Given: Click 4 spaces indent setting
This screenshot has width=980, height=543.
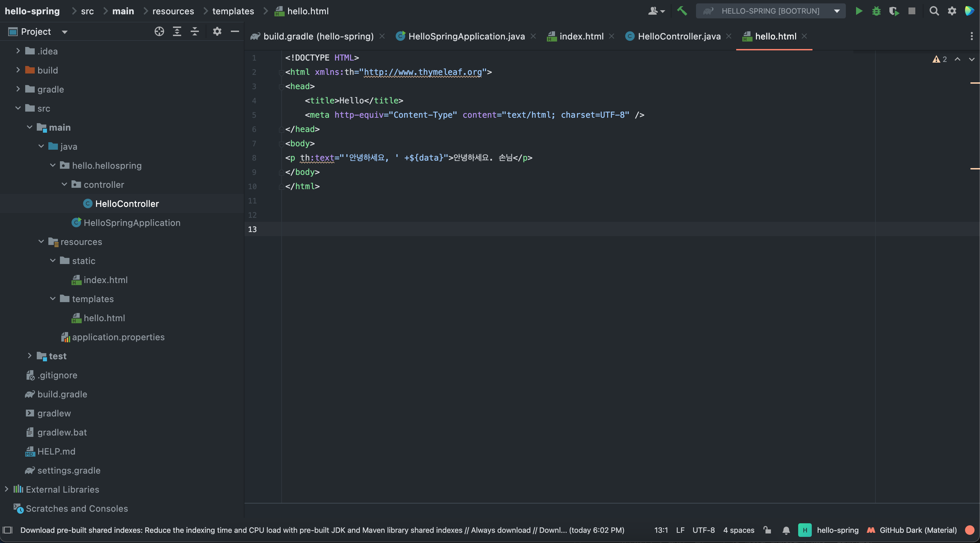Looking at the screenshot, I should point(739,530).
